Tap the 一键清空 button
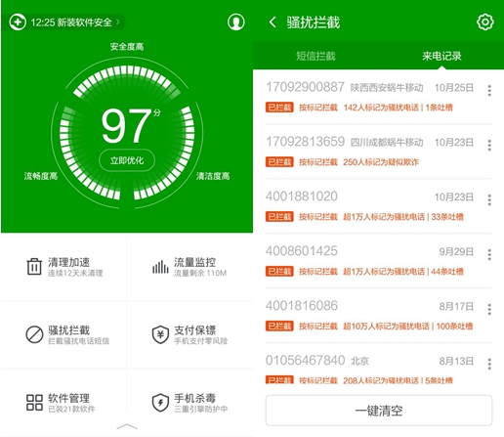The height and width of the screenshot is (437, 504). coord(379,411)
